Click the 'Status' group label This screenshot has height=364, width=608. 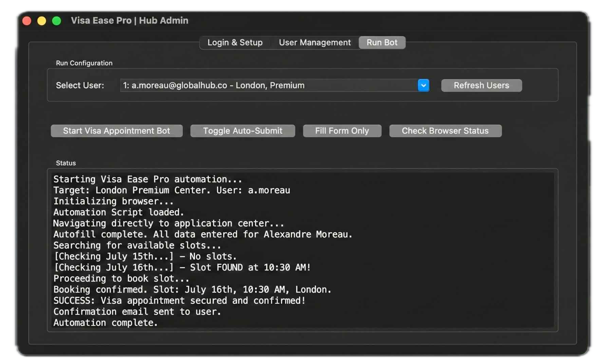[x=66, y=163]
